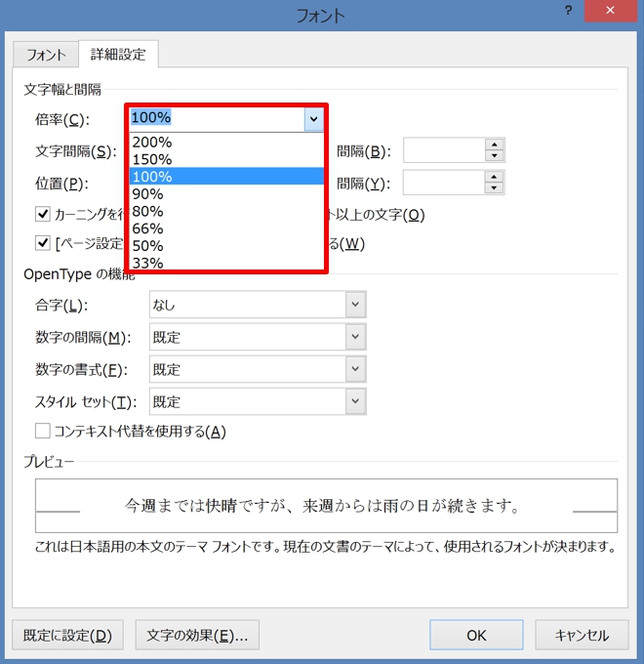Open the スタイル セット dropdown

point(258,401)
